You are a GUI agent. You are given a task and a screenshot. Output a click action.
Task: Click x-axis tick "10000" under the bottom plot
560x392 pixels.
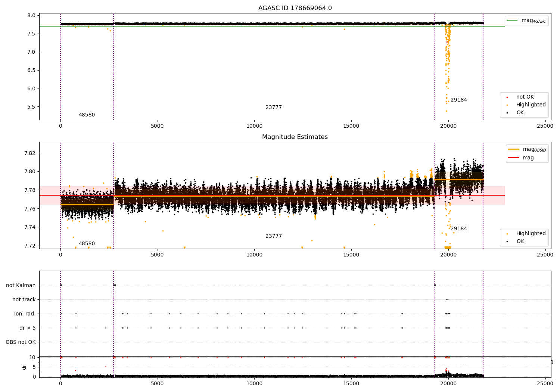click(x=254, y=383)
